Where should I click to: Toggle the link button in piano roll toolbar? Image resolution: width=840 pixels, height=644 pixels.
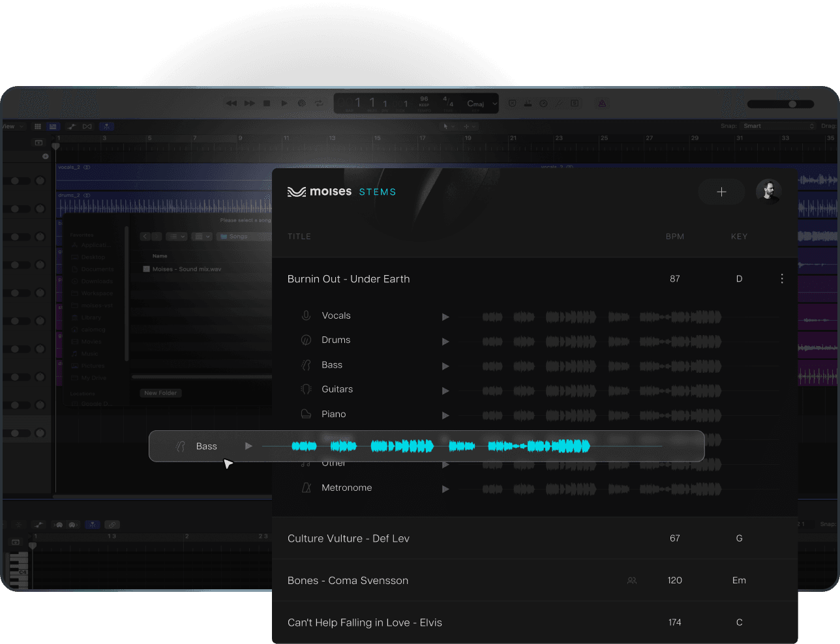click(112, 525)
